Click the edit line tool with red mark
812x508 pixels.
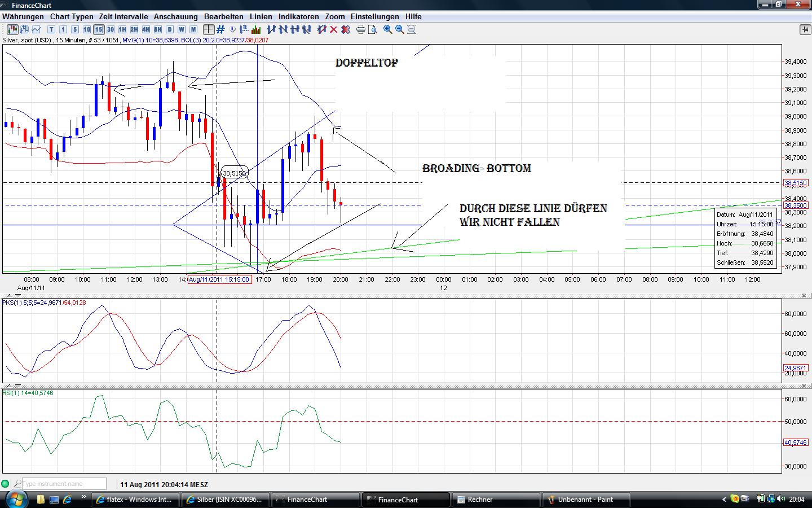point(321,29)
